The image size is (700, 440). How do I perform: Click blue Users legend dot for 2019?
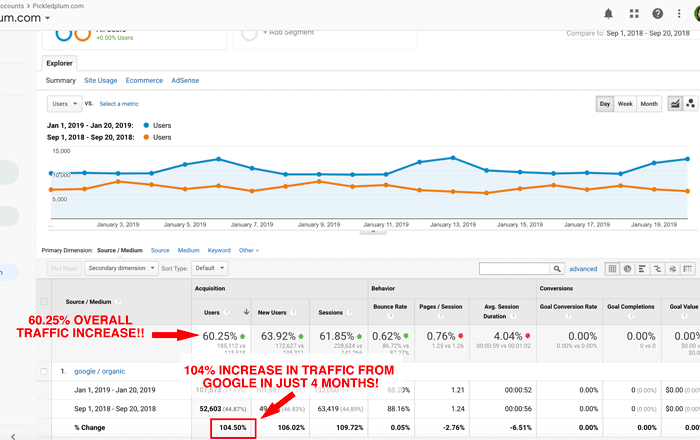(146, 125)
